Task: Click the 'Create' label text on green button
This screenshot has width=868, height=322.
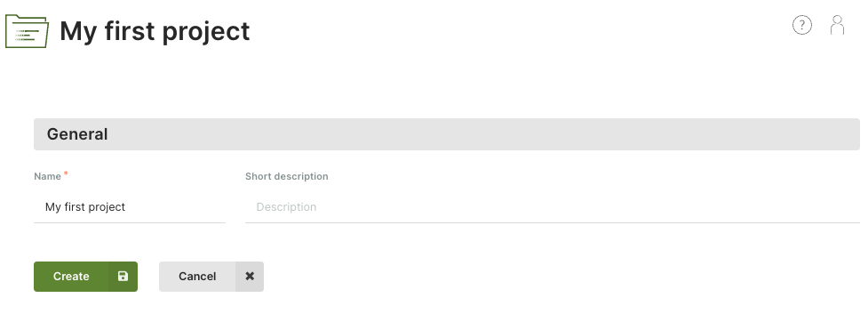Action: click(71, 277)
